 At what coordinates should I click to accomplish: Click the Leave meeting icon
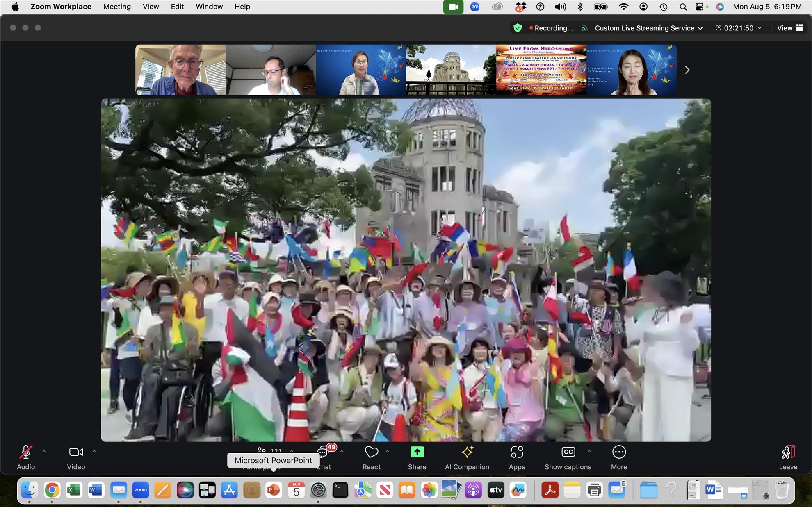click(788, 452)
